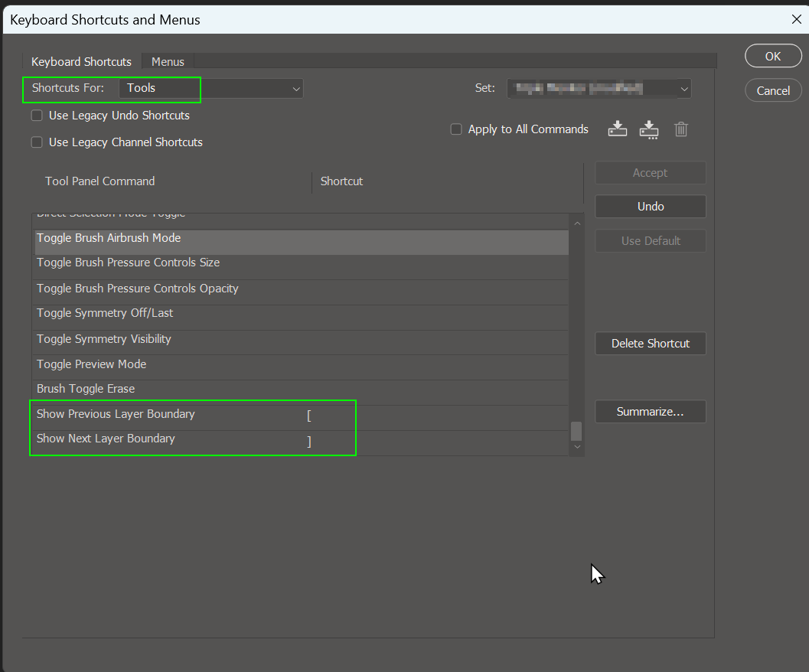Viewport: 809px width, 672px height.
Task: Enable Use Legacy Undo Shortcuts
Action: (37, 115)
